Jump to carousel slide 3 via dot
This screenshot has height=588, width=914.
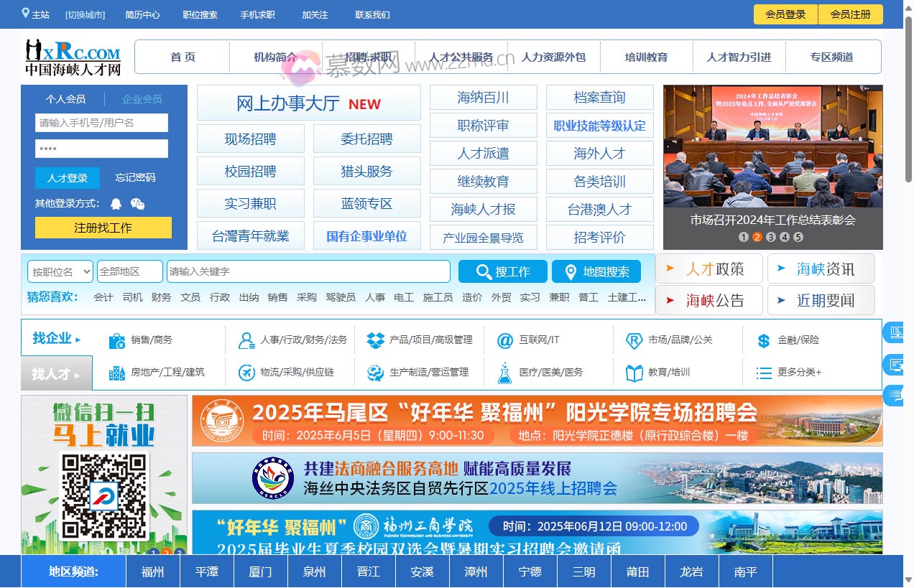coord(771,236)
